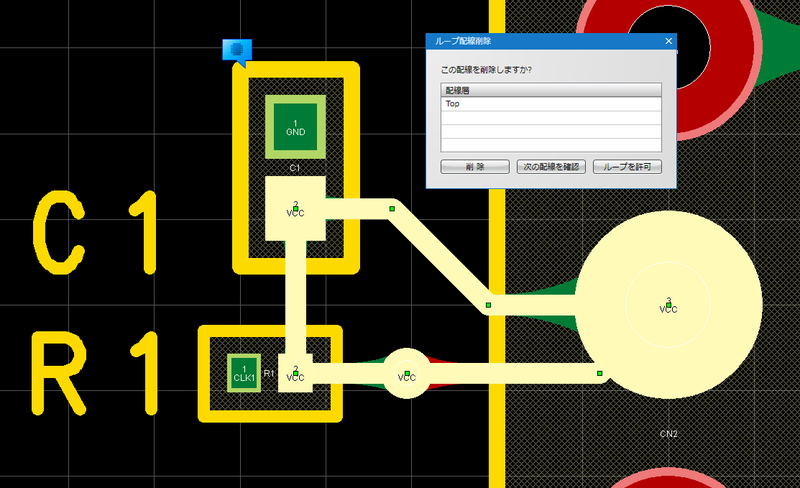Click the small round VCC via
Screen dimensions: 800x488
click(x=406, y=373)
